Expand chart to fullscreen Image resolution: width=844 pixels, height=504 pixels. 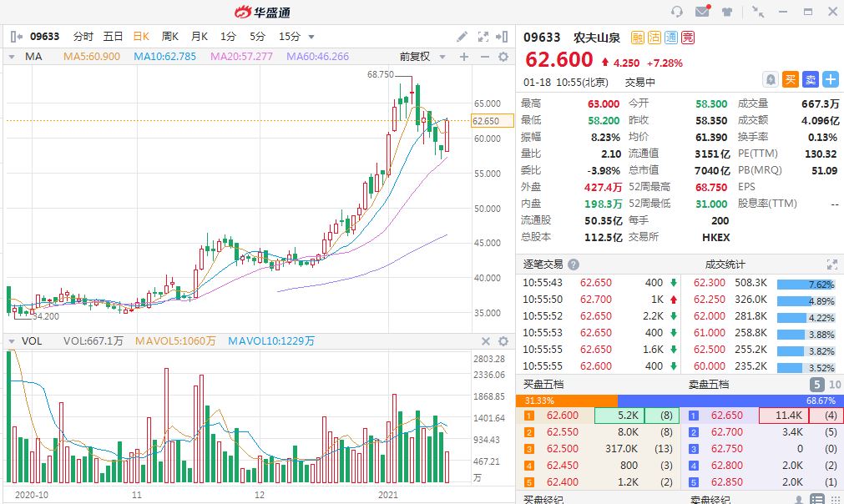(x=483, y=37)
